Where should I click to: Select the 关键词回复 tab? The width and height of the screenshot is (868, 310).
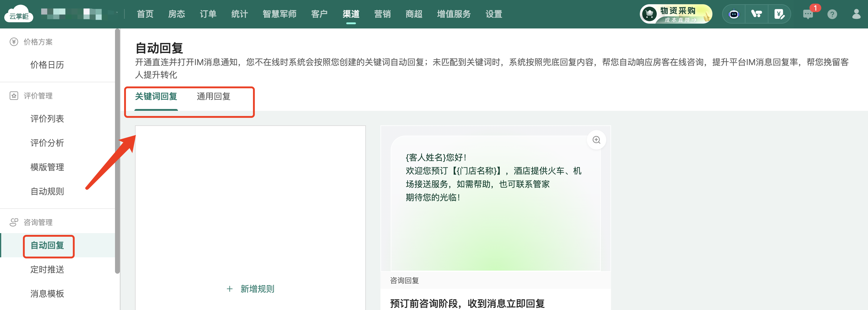[156, 97]
